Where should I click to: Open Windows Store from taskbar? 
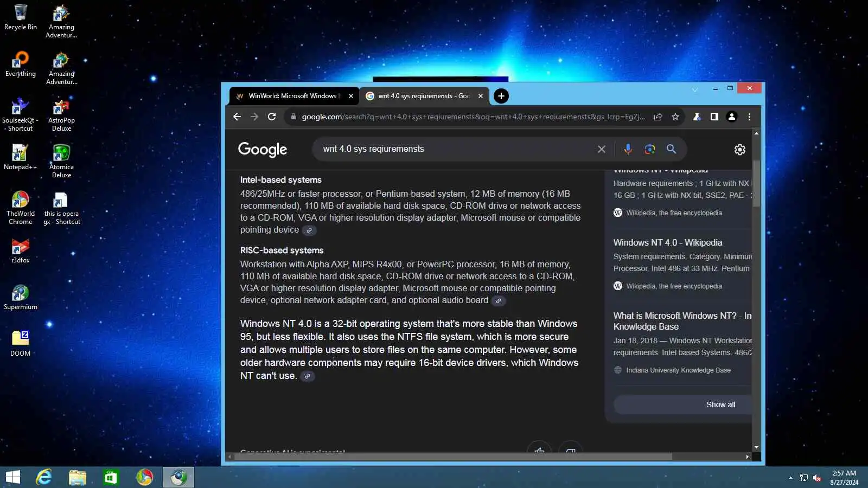click(x=111, y=477)
